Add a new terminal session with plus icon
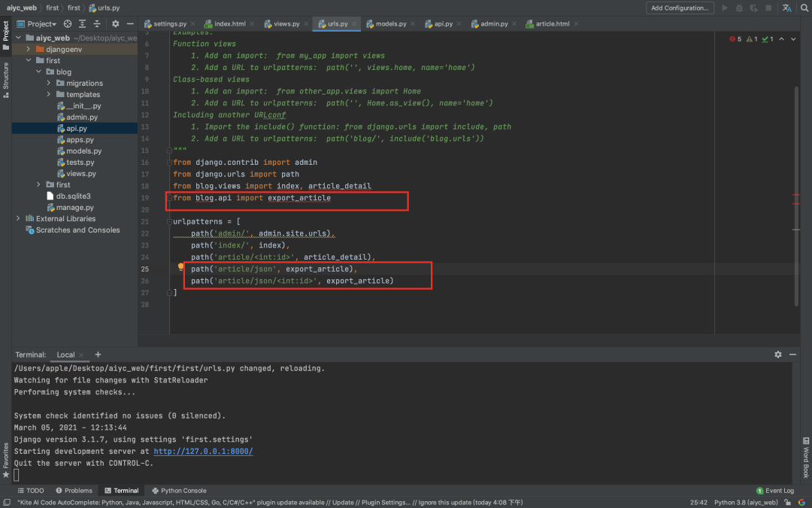Screen dimensions: 812x508 98,354
